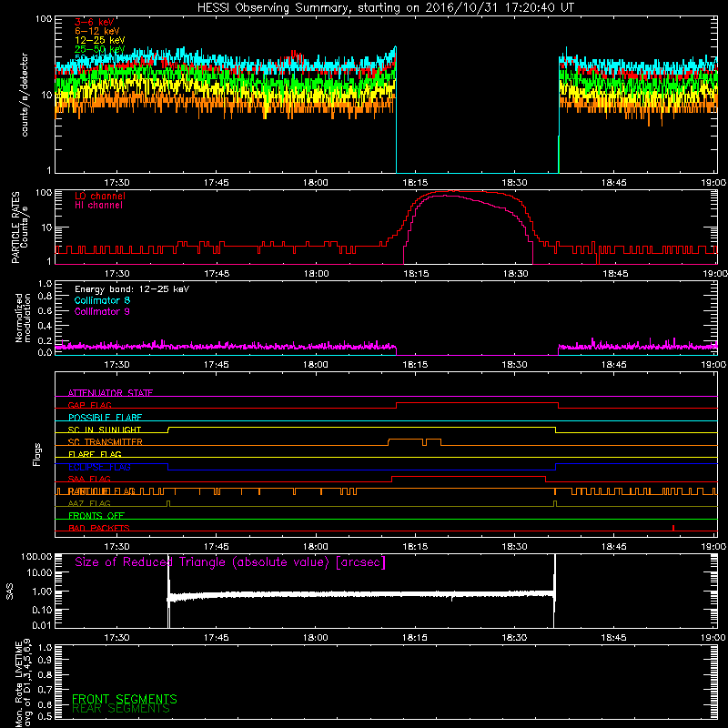728x728 pixels.
Task: Select the FRONTS OFF flag label
Action: [x=96, y=516]
